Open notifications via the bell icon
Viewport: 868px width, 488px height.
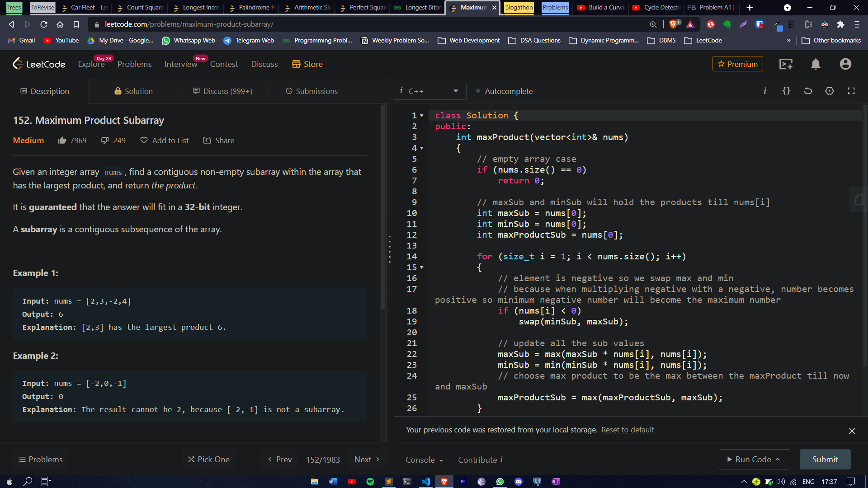pyautogui.click(x=816, y=64)
